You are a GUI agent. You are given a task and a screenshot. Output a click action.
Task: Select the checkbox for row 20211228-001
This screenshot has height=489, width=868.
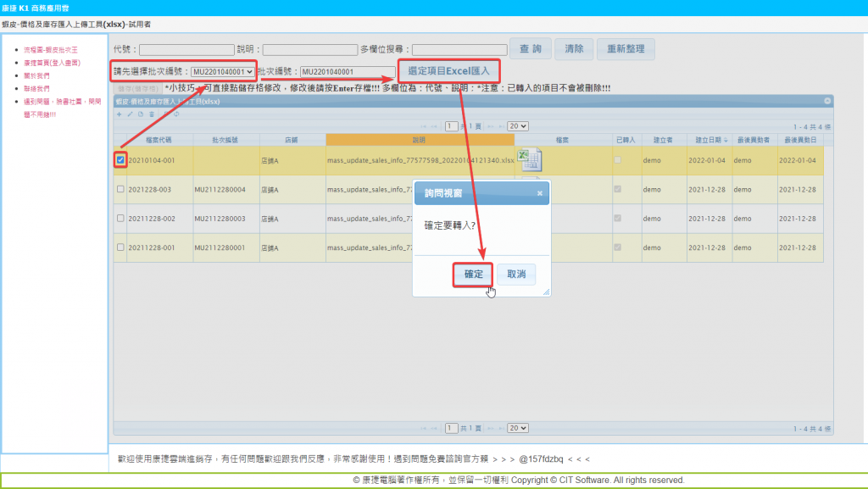120,247
